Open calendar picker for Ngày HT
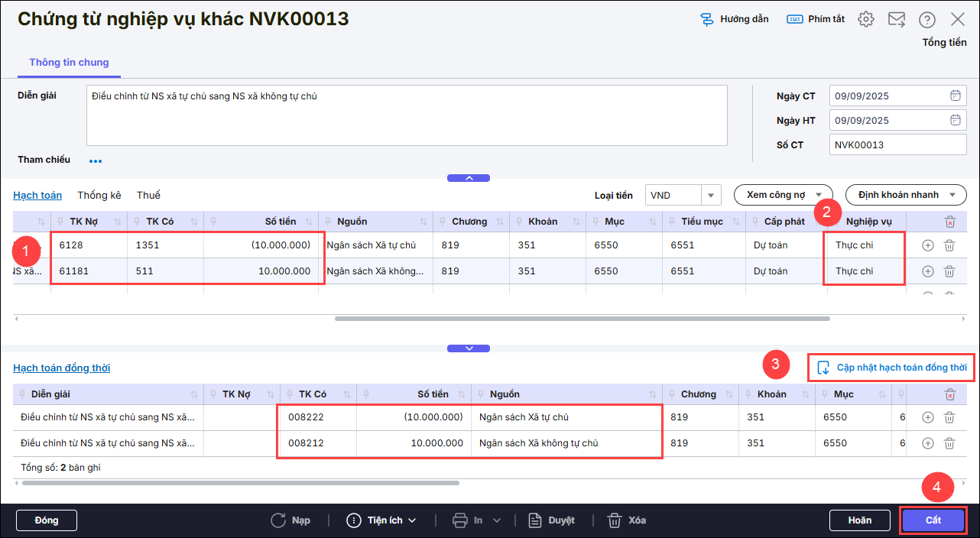Viewport: 980px width, 538px height. tap(955, 120)
